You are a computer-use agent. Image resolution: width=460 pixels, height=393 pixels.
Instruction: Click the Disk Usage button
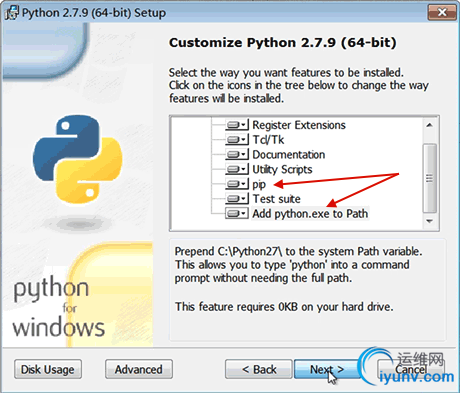[x=48, y=369]
